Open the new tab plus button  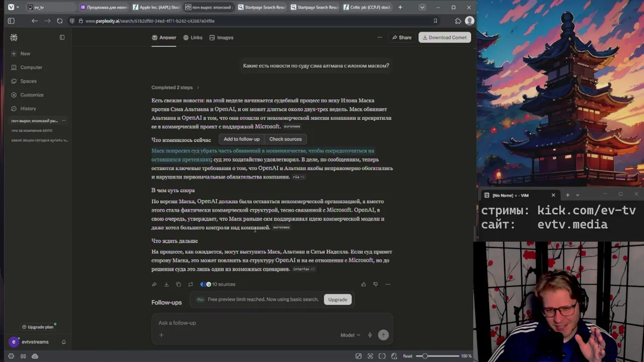(x=400, y=7)
